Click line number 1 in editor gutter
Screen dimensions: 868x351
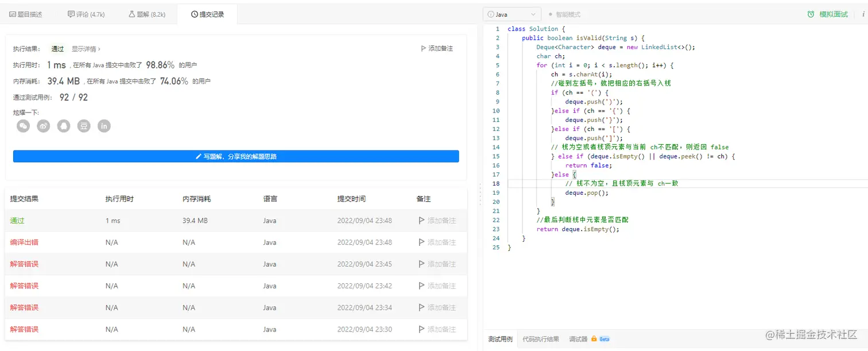click(x=497, y=29)
